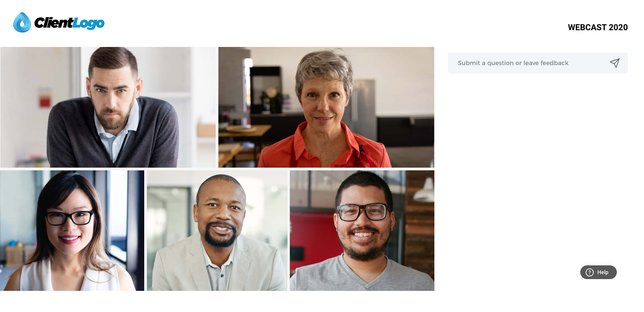Click the black 'Client' part of logo

pyautogui.click(x=54, y=22)
